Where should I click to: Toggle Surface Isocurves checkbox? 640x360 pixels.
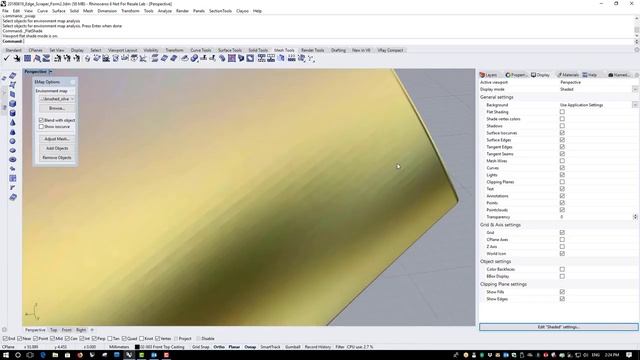tap(562, 133)
